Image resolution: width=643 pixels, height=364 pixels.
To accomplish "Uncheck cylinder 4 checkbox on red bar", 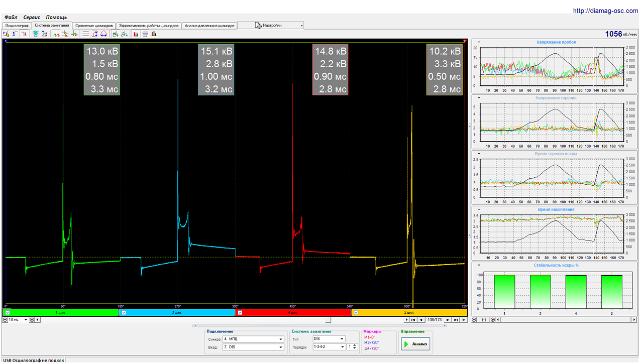I will [x=240, y=312].
